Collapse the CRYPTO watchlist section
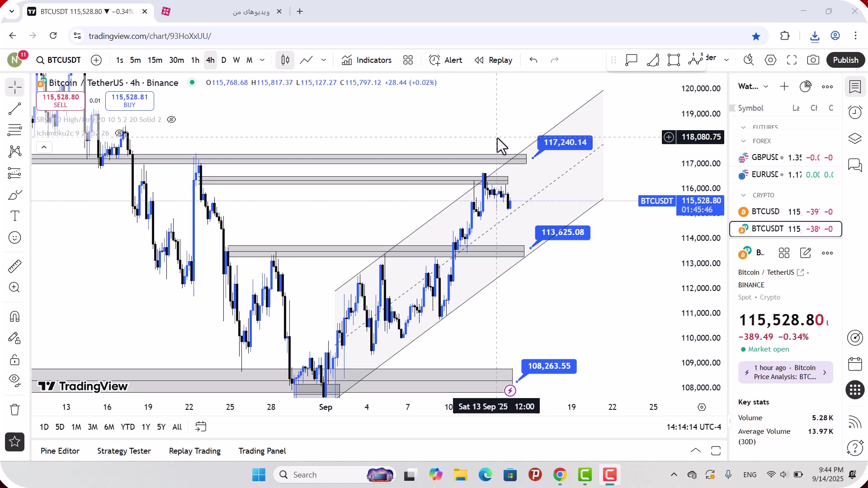The image size is (868, 488). coord(743,196)
